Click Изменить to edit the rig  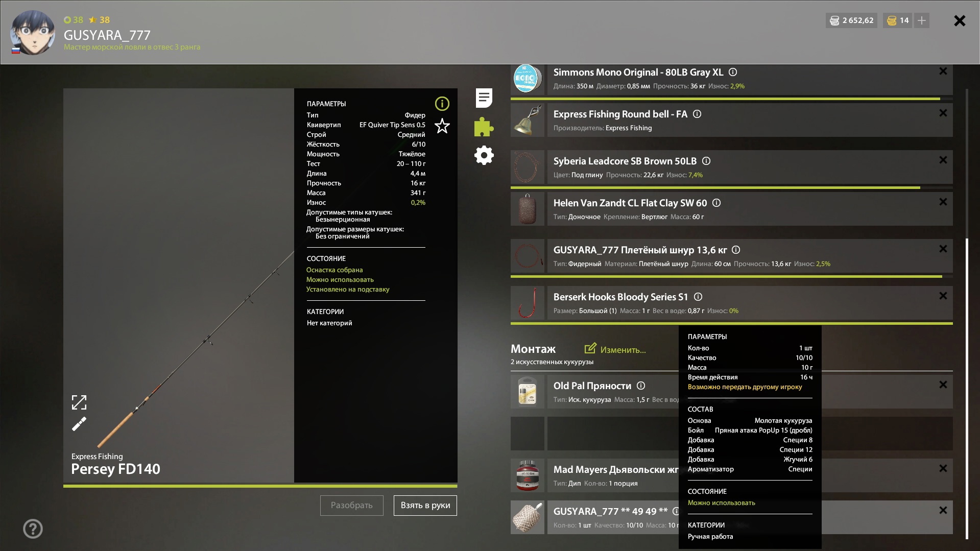coord(615,349)
